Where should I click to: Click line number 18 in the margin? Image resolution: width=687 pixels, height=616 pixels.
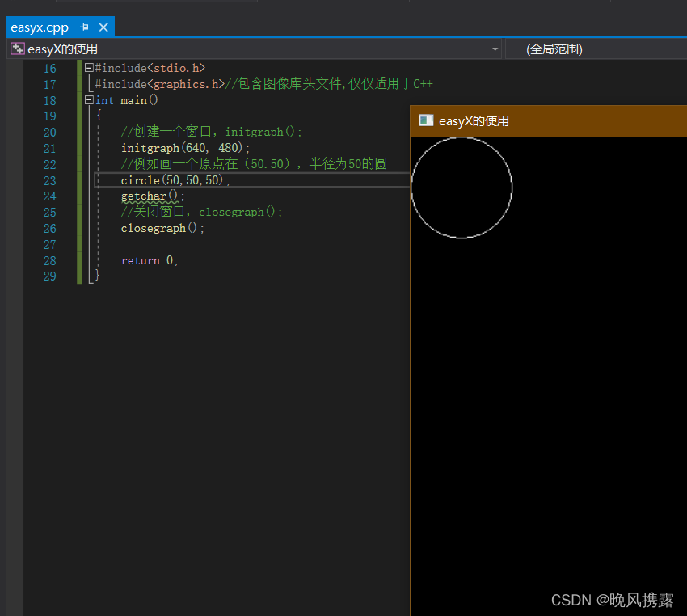(x=49, y=100)
